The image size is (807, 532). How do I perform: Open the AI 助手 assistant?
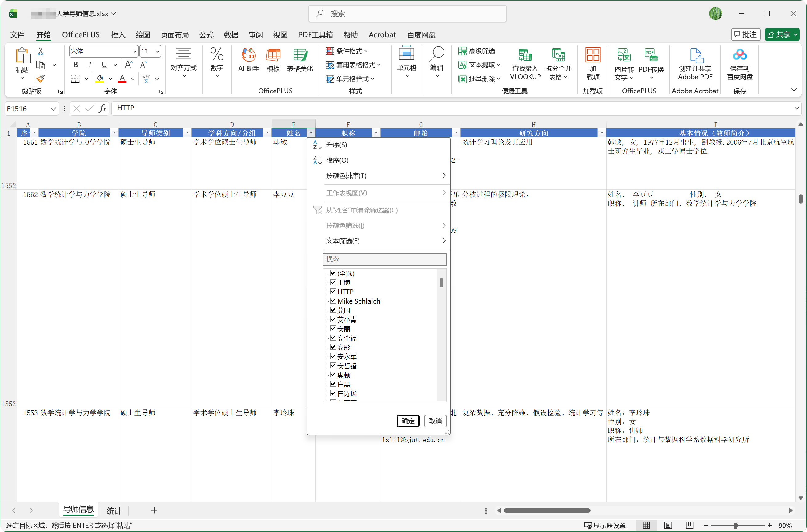point(249,60)
